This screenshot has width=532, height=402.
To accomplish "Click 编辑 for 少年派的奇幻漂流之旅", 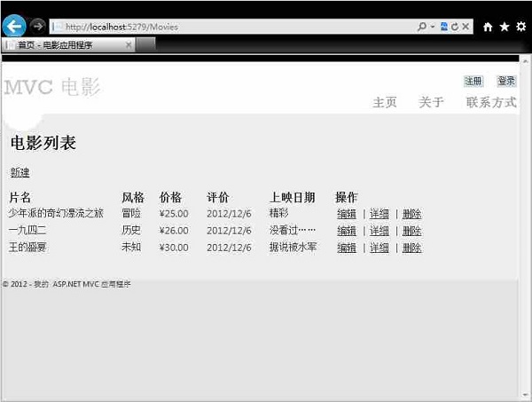I will point(347,214).
